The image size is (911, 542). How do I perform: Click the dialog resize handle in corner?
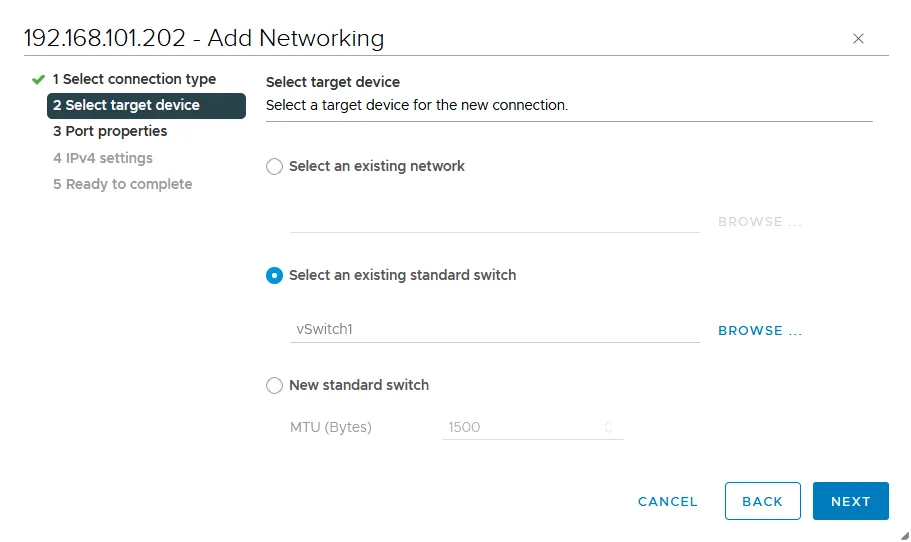[x=903, y=535]
